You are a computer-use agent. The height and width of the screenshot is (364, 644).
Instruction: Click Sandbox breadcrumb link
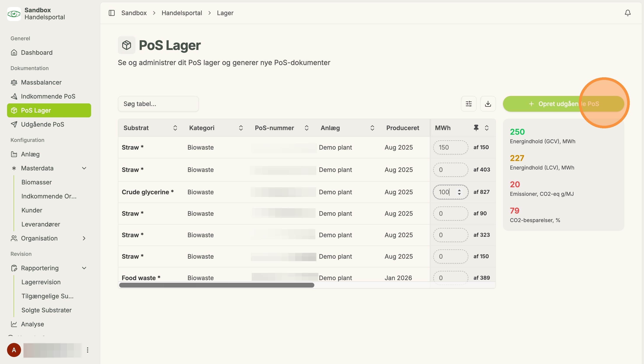point(134,13)
